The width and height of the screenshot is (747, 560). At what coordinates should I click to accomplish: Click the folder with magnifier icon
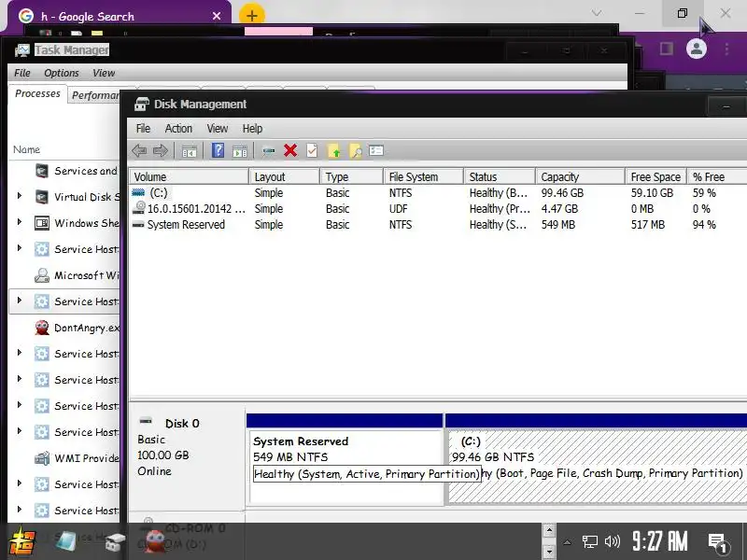(356, 151)
